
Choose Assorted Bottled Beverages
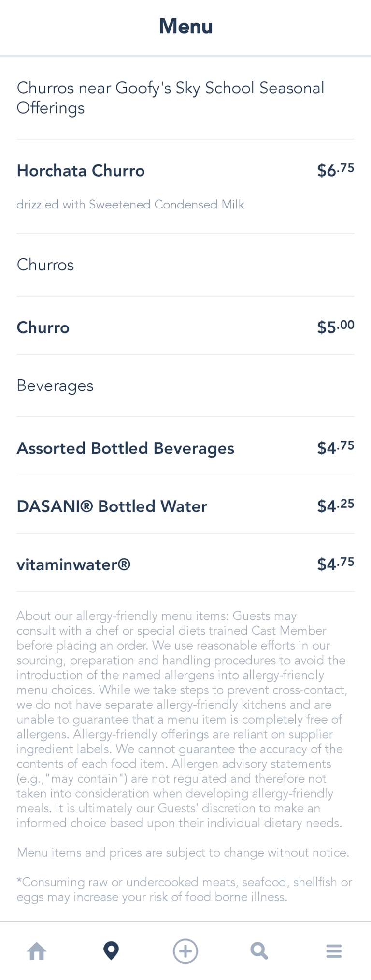[x=126, y=448]
